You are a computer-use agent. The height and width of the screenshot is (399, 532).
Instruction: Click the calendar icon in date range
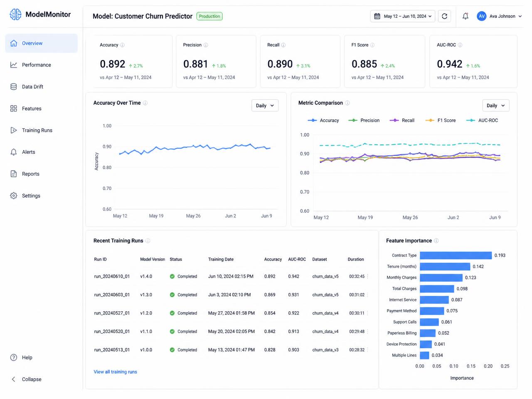377,16
